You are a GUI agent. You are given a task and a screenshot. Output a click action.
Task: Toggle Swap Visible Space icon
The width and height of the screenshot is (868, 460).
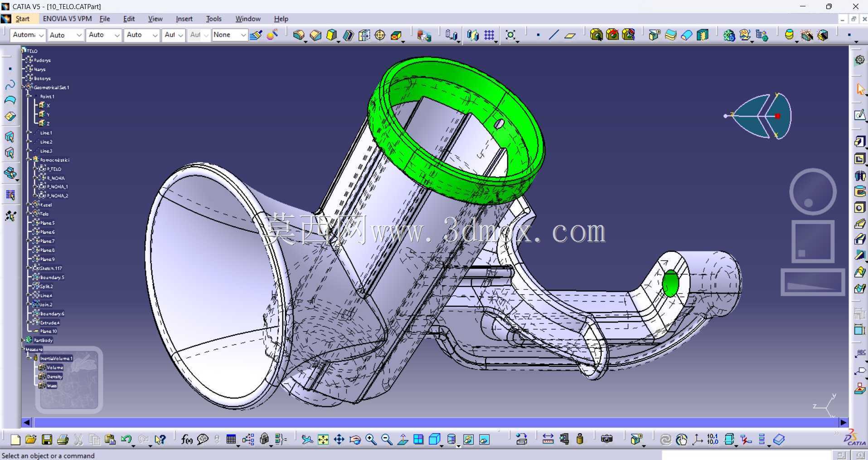pyautogui.click(x=484, y=440)
